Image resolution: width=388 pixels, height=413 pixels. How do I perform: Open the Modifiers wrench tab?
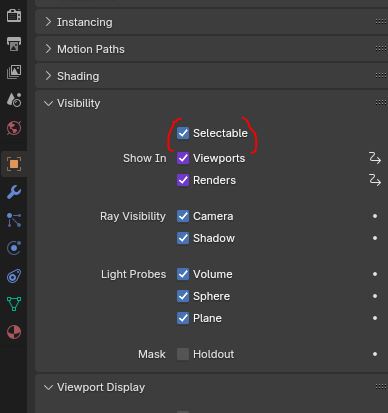click(14, 192)
